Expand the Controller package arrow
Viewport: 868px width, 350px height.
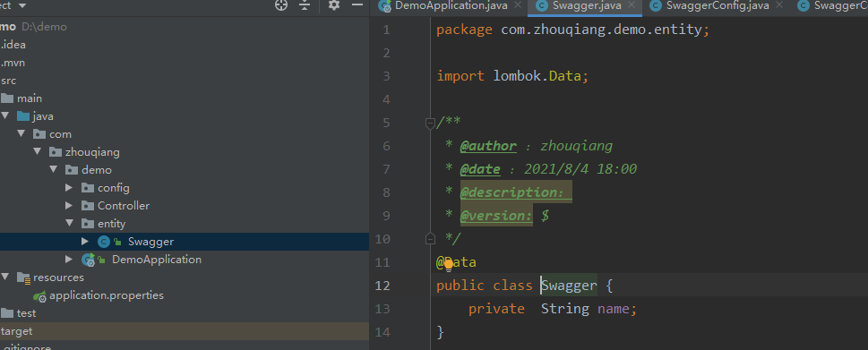click(69, 205)
